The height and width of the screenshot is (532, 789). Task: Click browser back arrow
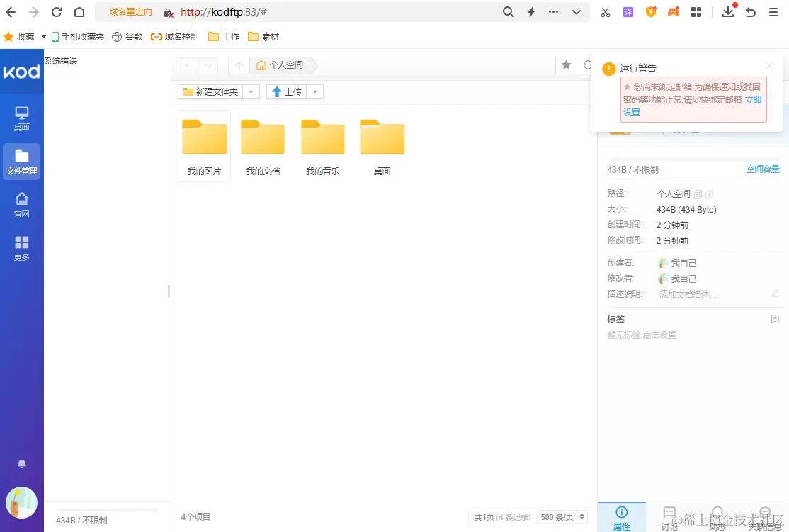point(11,12)
